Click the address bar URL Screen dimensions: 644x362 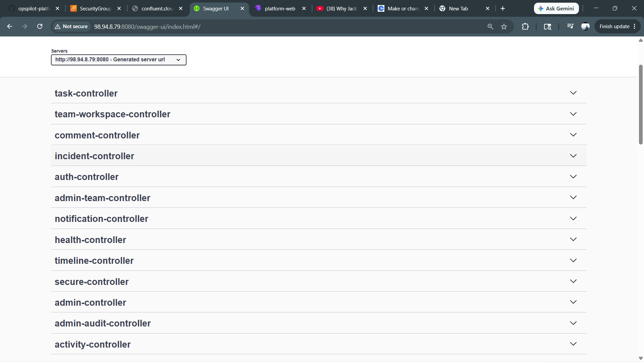[147, 26]
